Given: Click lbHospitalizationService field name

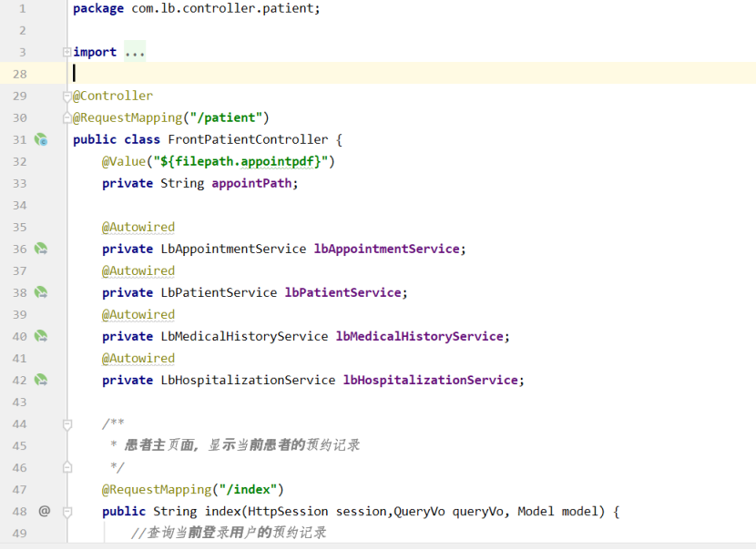Looking at the screenshot, I should tap(431, 381).
